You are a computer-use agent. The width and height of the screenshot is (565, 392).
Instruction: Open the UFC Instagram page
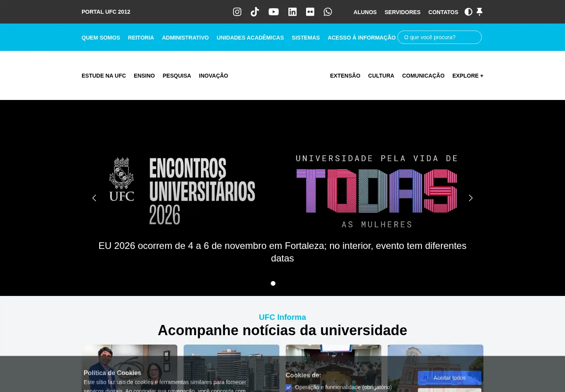coord(237,12)
